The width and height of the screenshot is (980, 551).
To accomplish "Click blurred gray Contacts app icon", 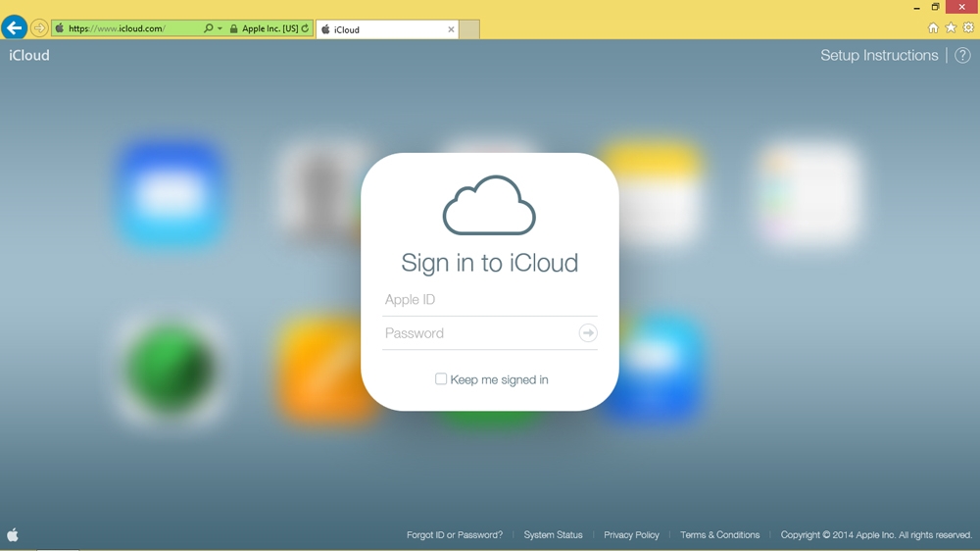I will tap(318, 194).
